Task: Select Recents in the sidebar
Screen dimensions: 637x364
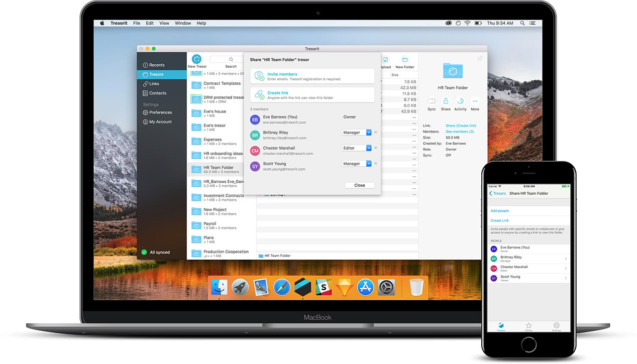Action: click(x=162, y=65)
